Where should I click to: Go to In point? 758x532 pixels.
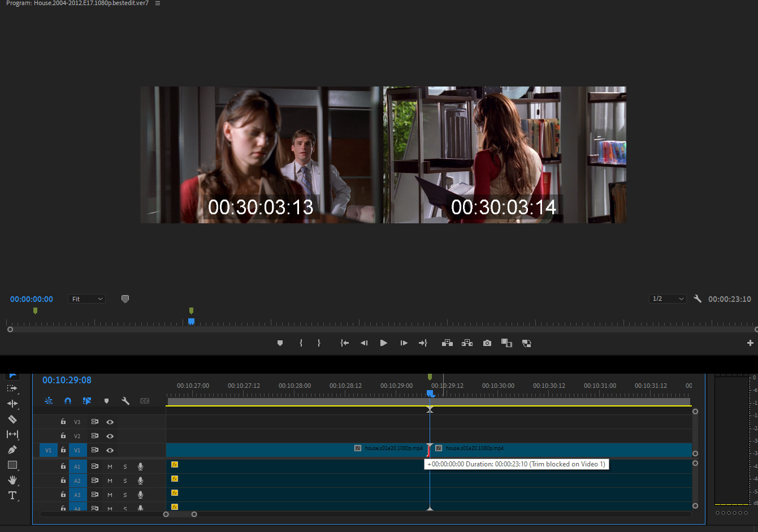344,343
